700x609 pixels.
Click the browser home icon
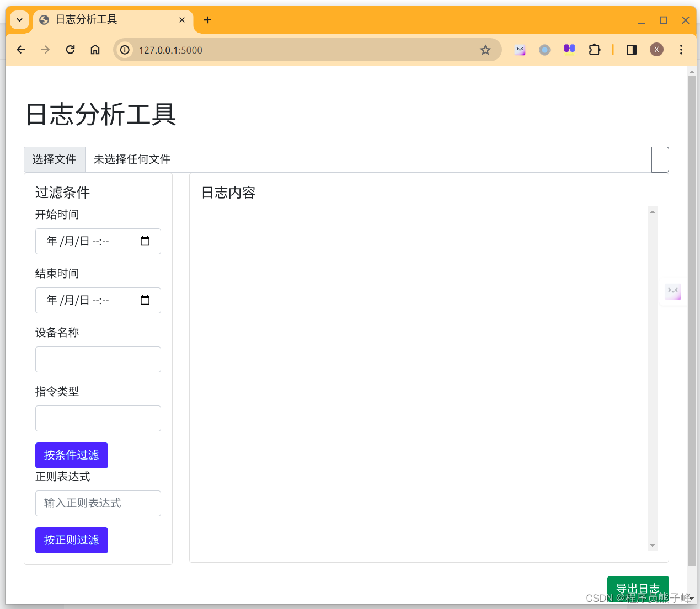tap(95, 50)
